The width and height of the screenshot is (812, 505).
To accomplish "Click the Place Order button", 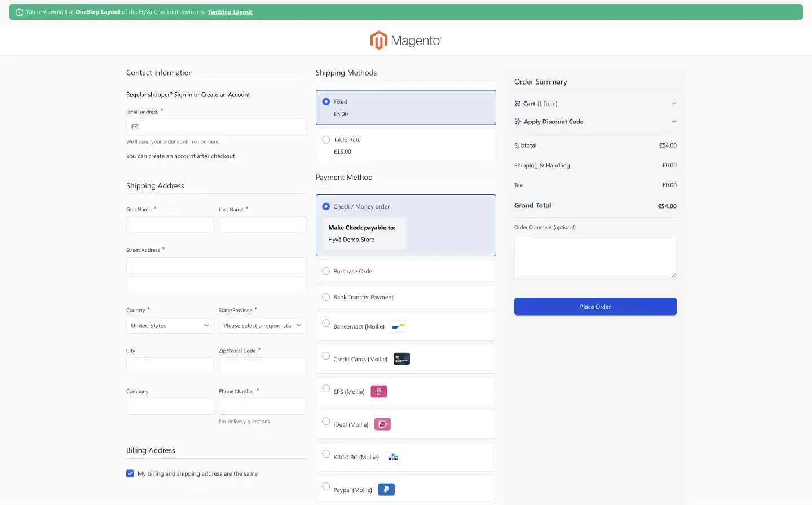I will [x=595, y=306].
